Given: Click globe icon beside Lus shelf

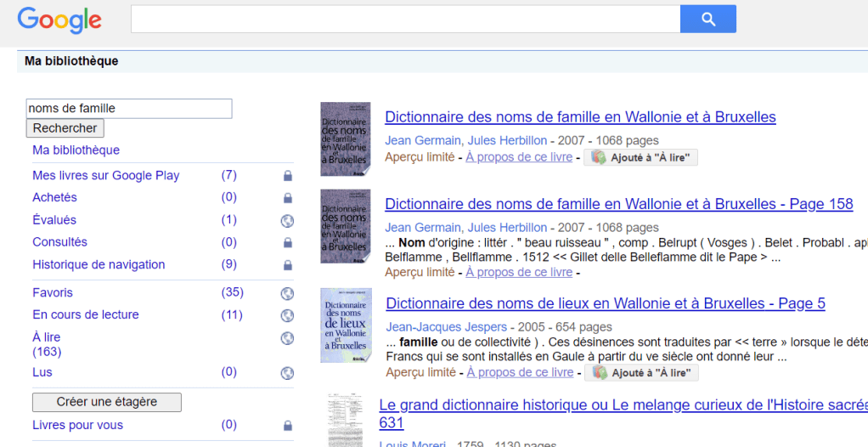Looking at the screenshot, I should [x=287, y=373].
